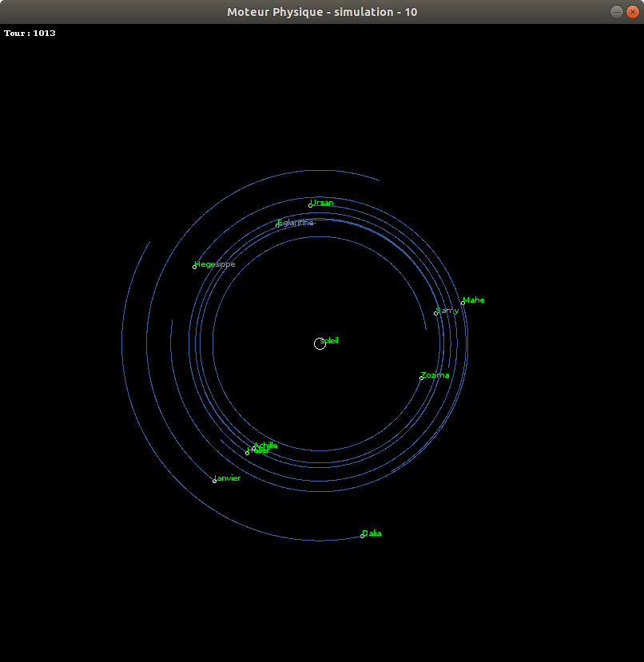Click the Dalia label text
Image resolution: width=644 pixels, height=662 pixels.
pos(372,533)
